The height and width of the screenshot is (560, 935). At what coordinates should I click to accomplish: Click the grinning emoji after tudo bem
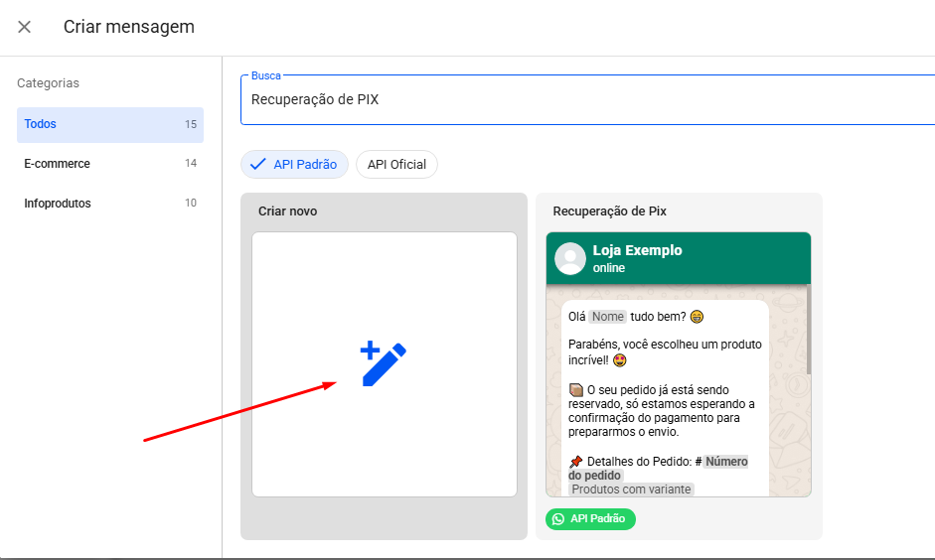click(697, 317)
